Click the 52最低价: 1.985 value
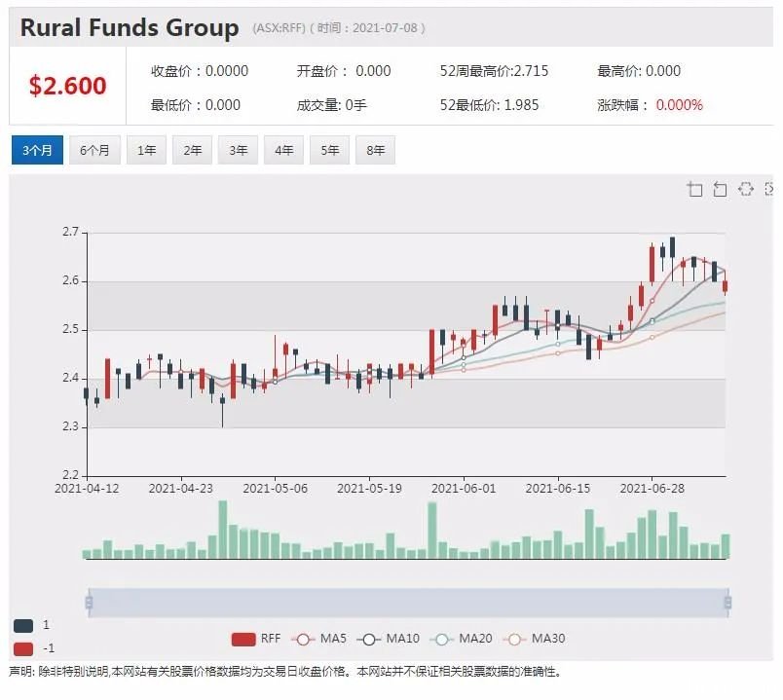Screen dimensions: 783x700 click(489, 105)
